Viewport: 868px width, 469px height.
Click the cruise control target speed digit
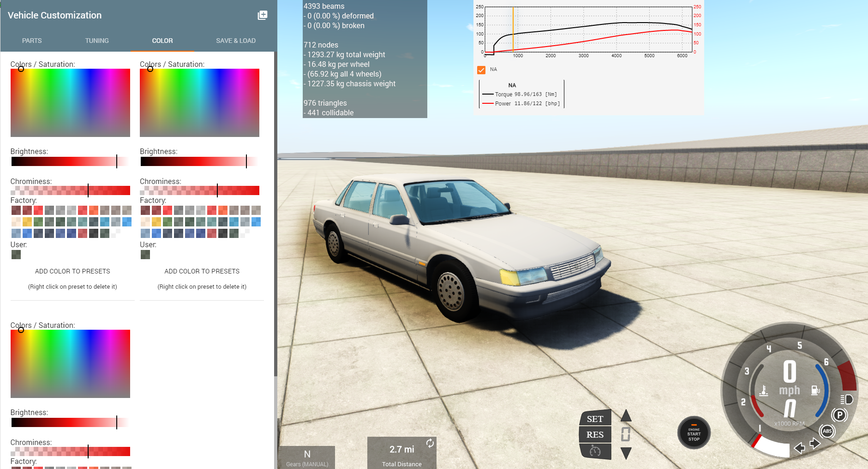point(626,434)
